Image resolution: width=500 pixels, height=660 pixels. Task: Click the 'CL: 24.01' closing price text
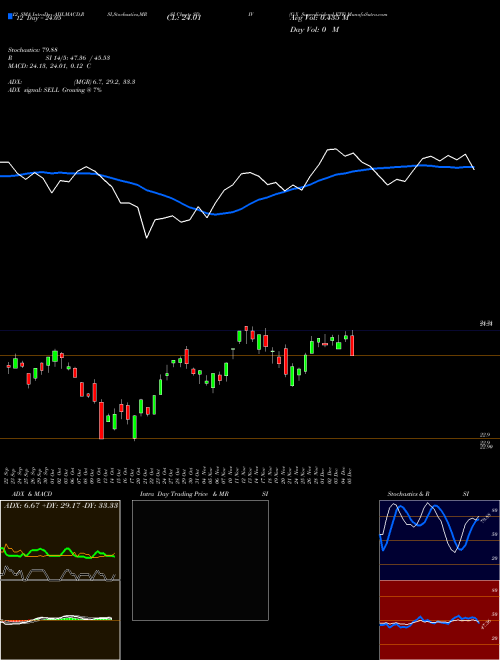[x=184, y=18]
